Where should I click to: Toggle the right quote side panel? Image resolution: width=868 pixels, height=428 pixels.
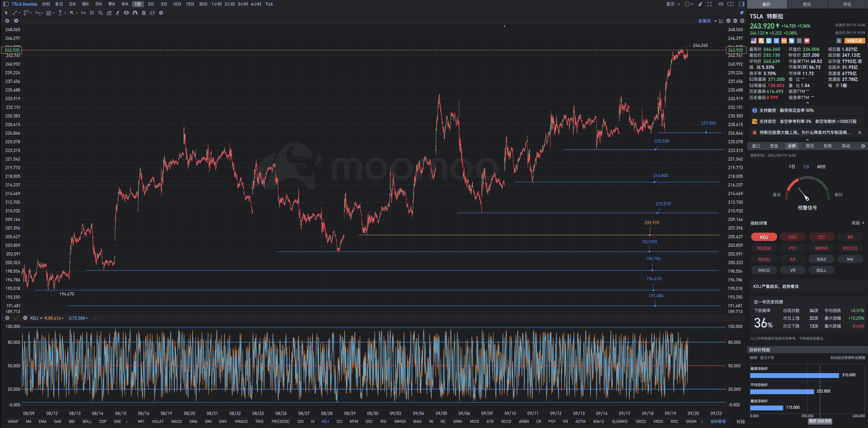click(742, 4)
